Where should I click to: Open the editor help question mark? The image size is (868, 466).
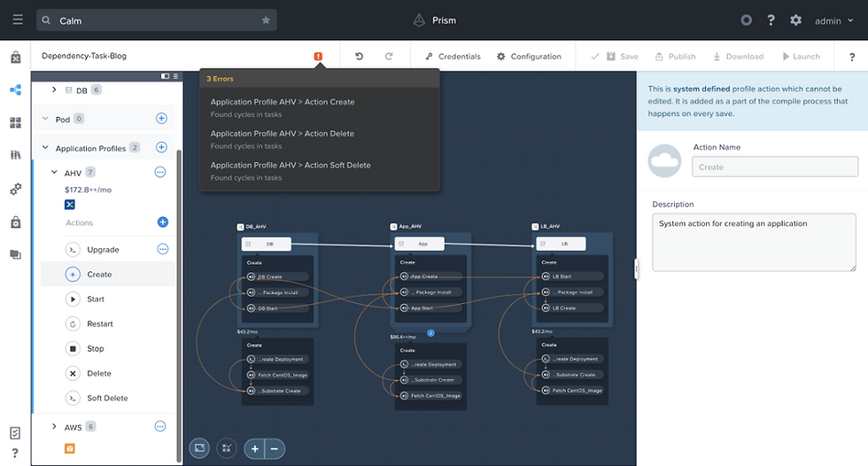coord(852,57)
